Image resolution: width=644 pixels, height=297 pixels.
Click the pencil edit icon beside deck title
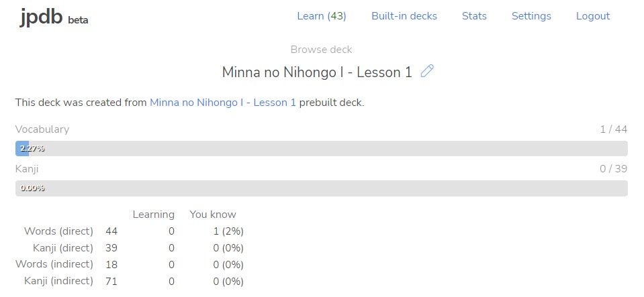click(x=427, y=71)
